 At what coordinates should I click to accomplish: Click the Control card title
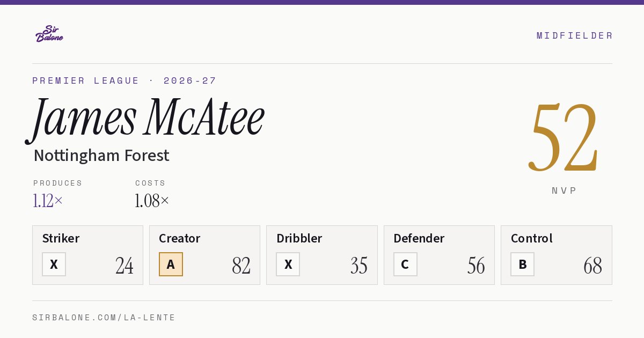pos(531,238)
